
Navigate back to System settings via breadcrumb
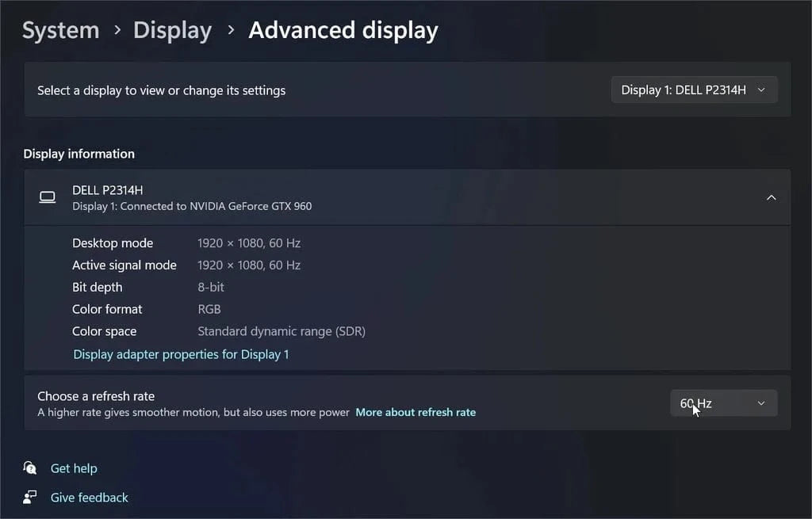coord(60,29)
